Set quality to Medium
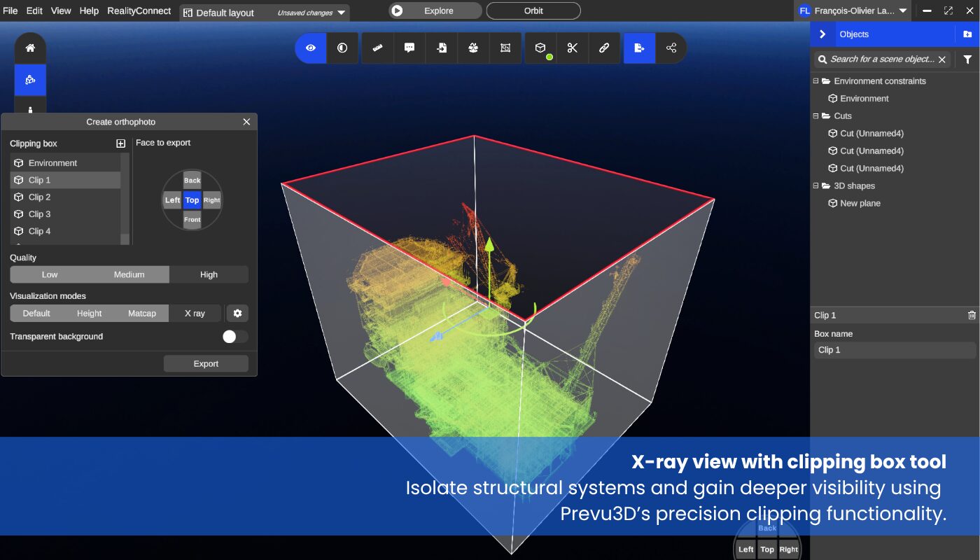 [x=129, y=274]
